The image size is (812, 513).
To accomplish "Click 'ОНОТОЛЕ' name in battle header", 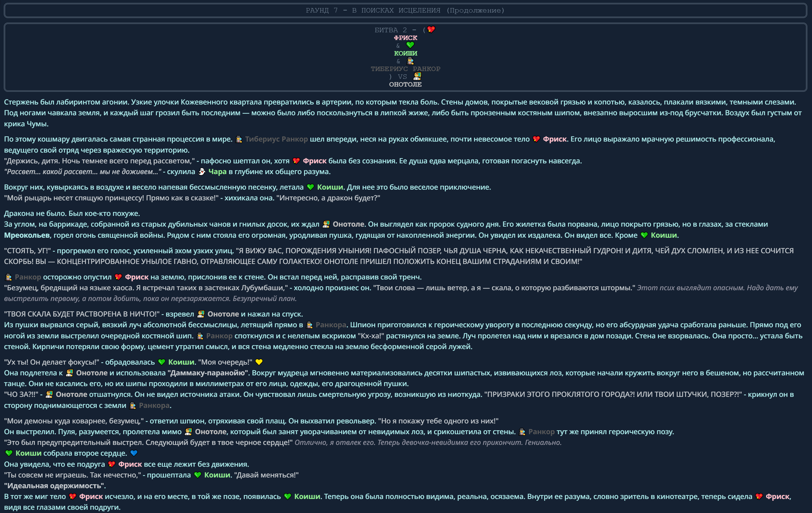I will pyautogui.click(x=405, y=84).
